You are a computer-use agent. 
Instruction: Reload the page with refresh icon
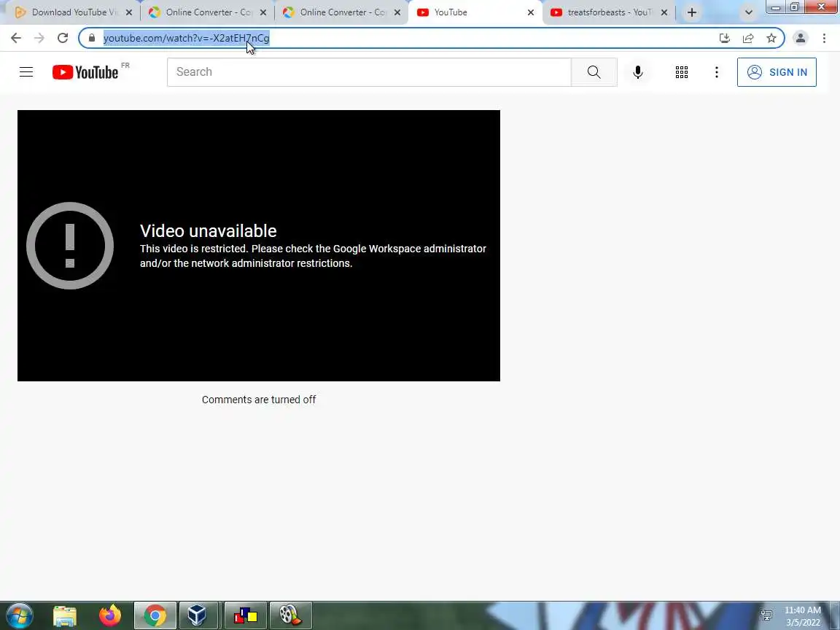[63, 37]
